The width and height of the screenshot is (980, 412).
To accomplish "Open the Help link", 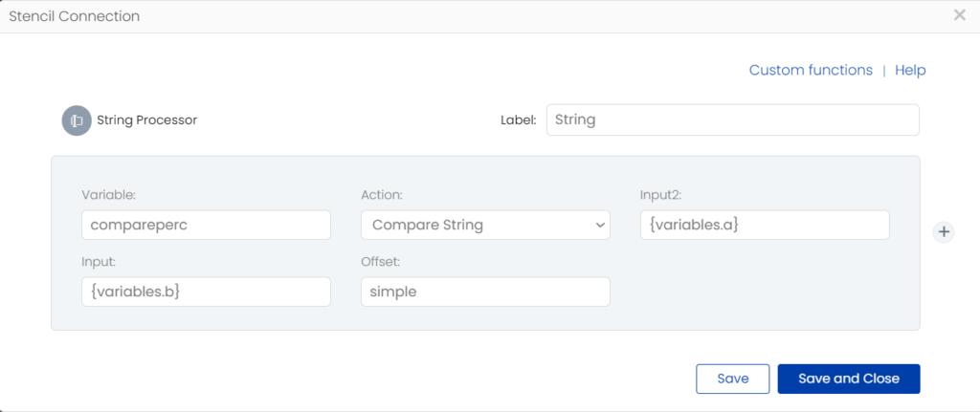I will click(910, 70).
